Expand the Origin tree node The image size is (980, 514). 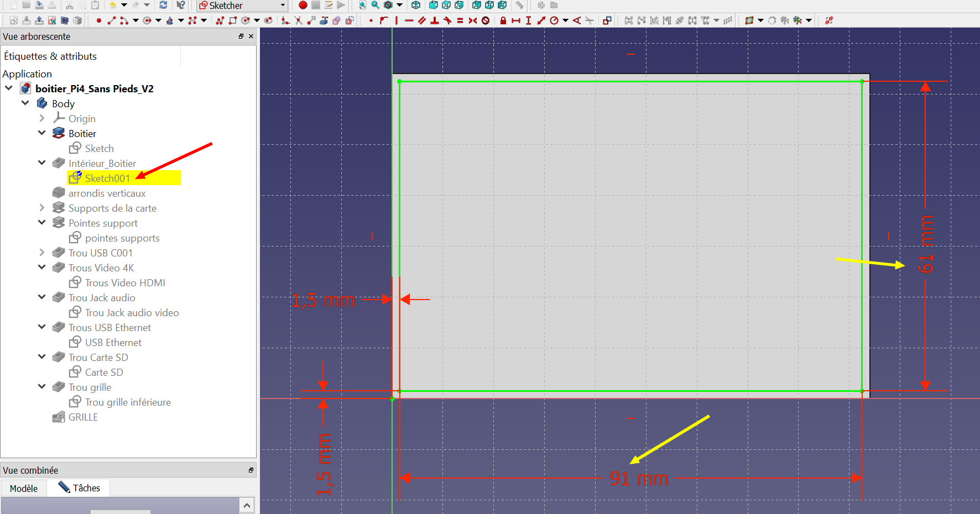[x=42, y=118]
